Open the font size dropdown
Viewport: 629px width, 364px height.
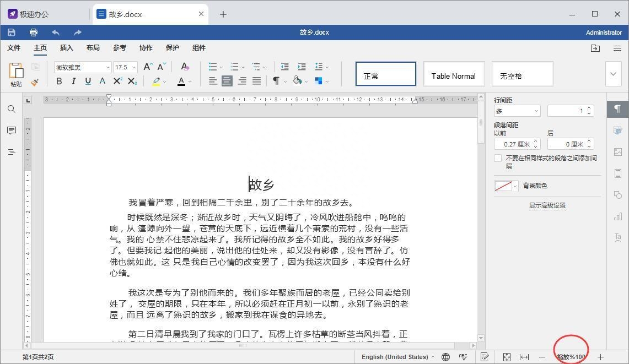click(x=133, y=67)
